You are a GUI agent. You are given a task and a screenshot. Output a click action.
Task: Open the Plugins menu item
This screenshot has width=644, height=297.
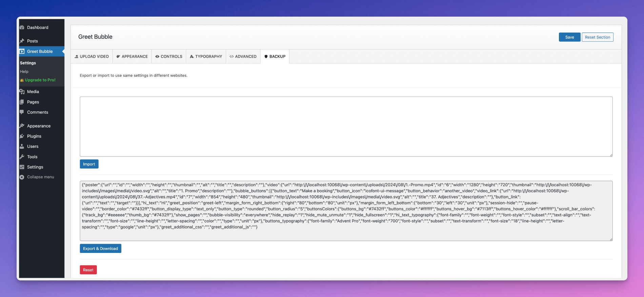(x=42, y=136)
